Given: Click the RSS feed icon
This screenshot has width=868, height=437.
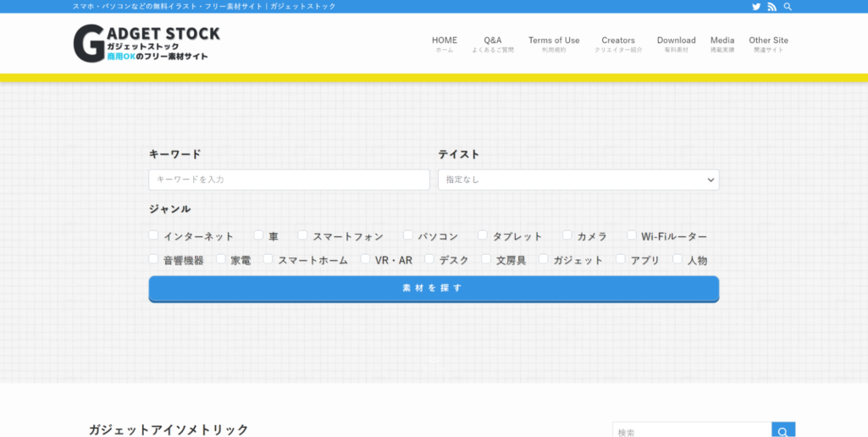Looking at the screenshot, I should [771, 7].
